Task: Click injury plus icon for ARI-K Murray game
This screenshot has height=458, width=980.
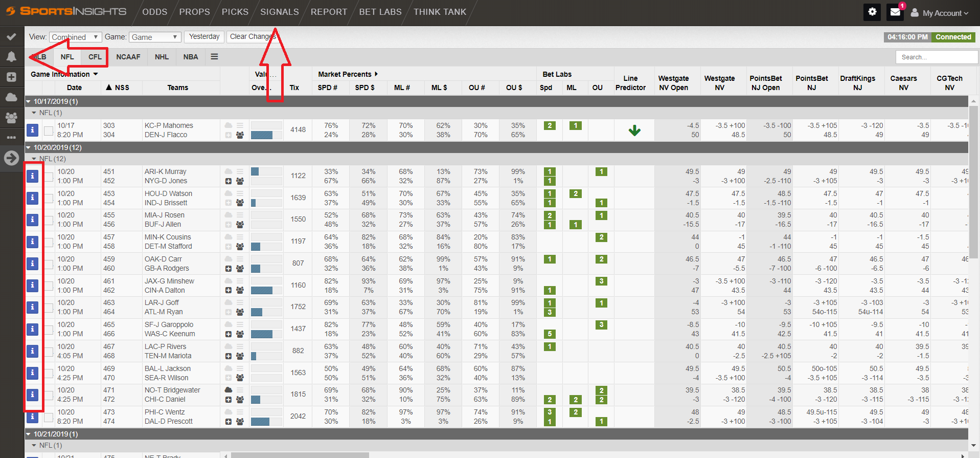Action: pos(229,181)
